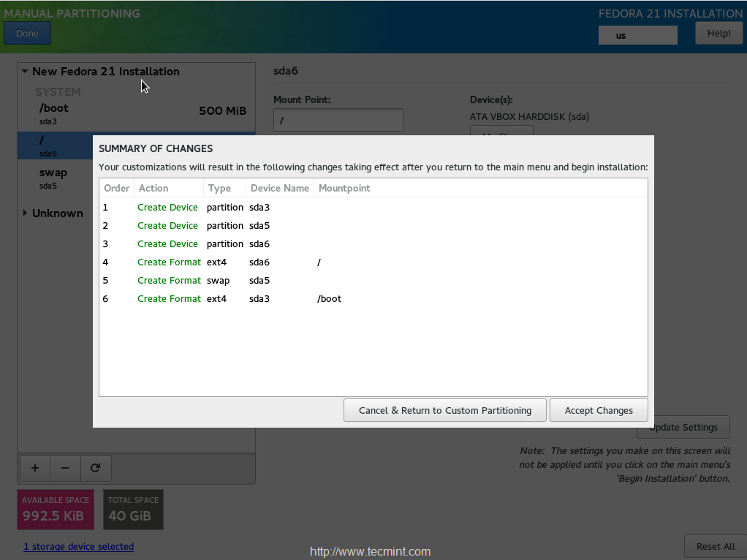This screenshot has height=560, width=747.
Task: Open the Help! button
Action: click(x=718, y=34)
